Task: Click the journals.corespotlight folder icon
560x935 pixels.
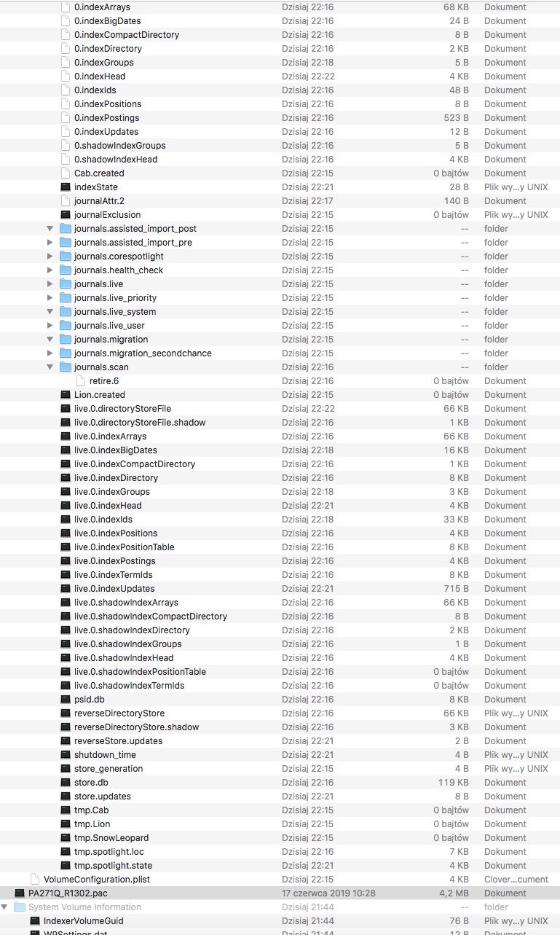Action: (66, 257)
